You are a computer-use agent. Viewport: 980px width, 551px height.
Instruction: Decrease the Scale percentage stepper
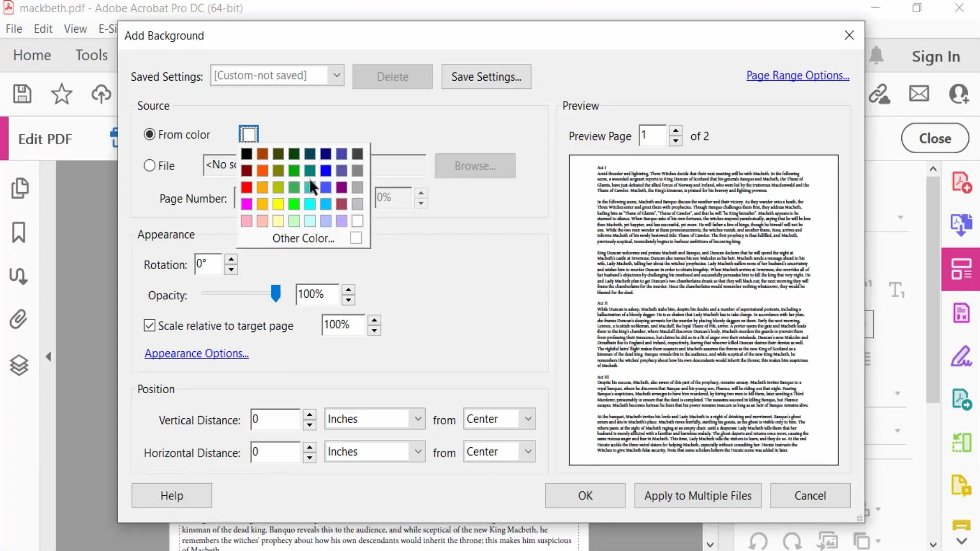(x=374, y=330)
